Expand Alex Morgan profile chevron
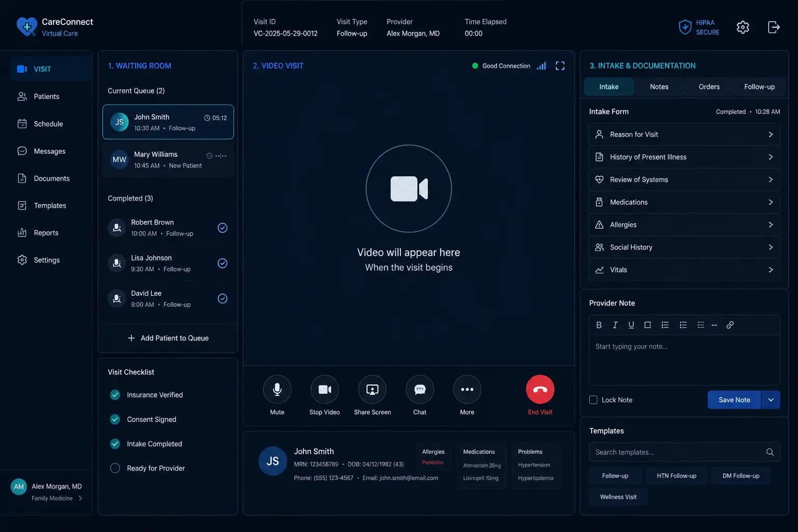The height and width of the screenshot is (532, 798). click(80, 498)
